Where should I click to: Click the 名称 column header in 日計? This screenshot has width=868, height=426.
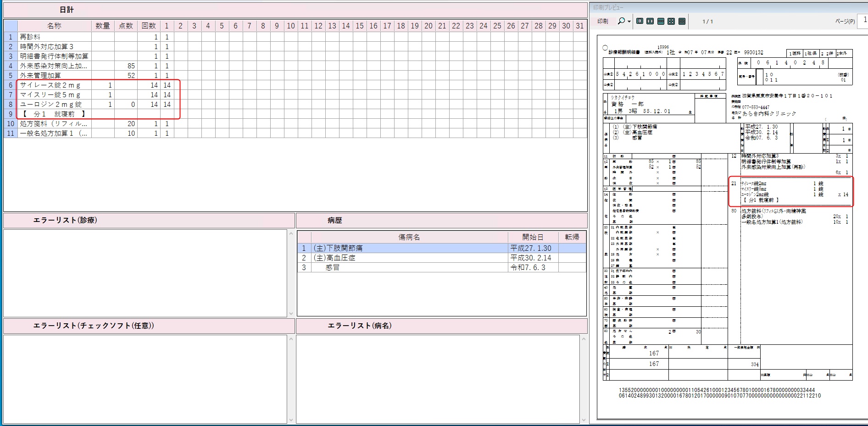pos(54,26)
